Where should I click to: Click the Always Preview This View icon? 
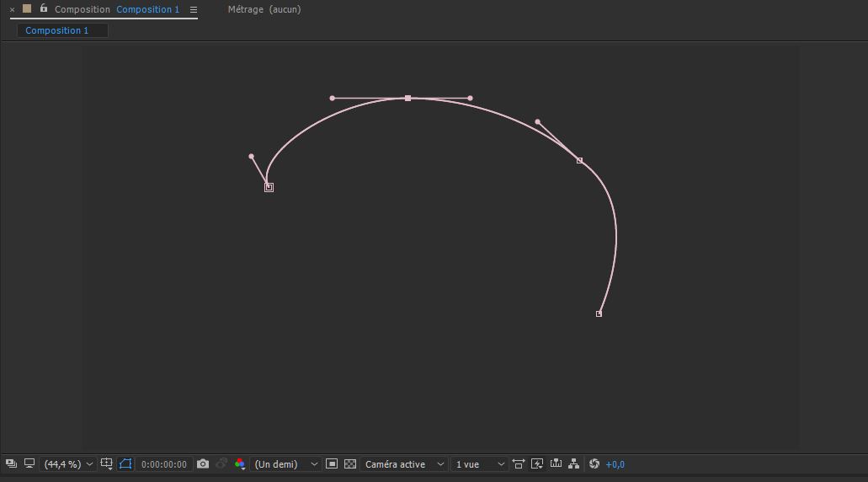pyautogui.click(x=11, y=464)
